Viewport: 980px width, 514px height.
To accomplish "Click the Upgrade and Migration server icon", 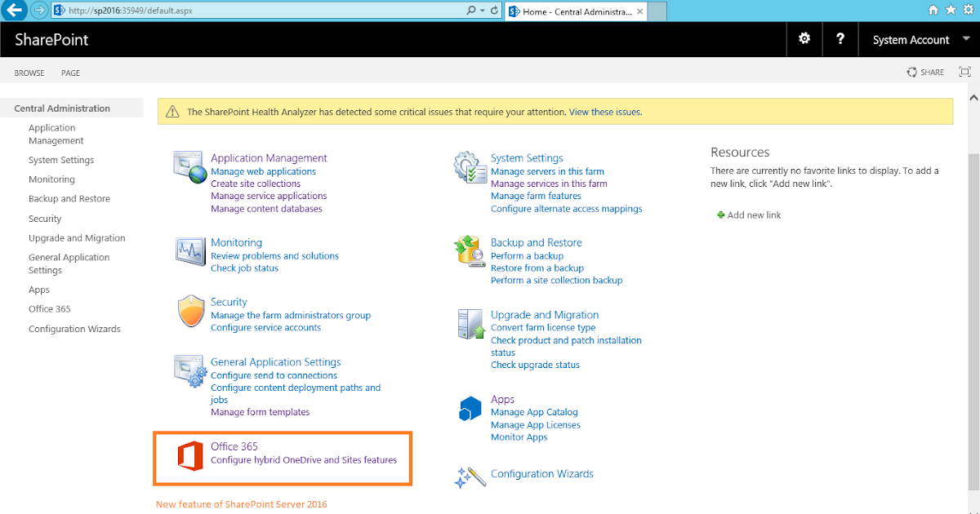I will click(471, 324).
